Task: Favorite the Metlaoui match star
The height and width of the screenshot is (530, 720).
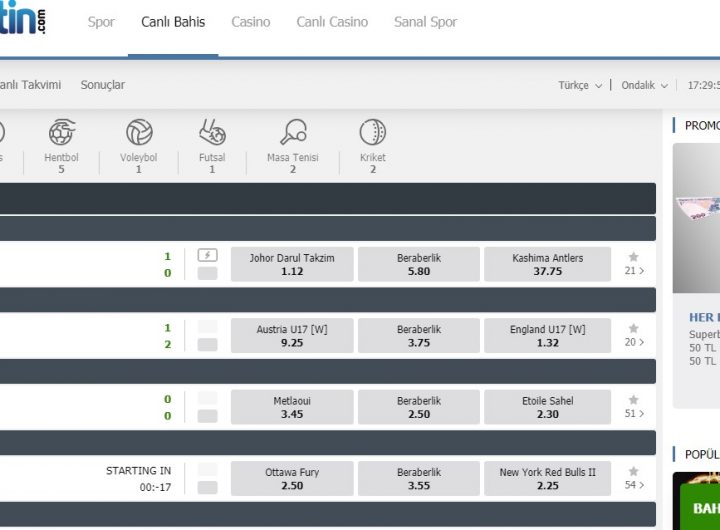Action: coord(634,400)
